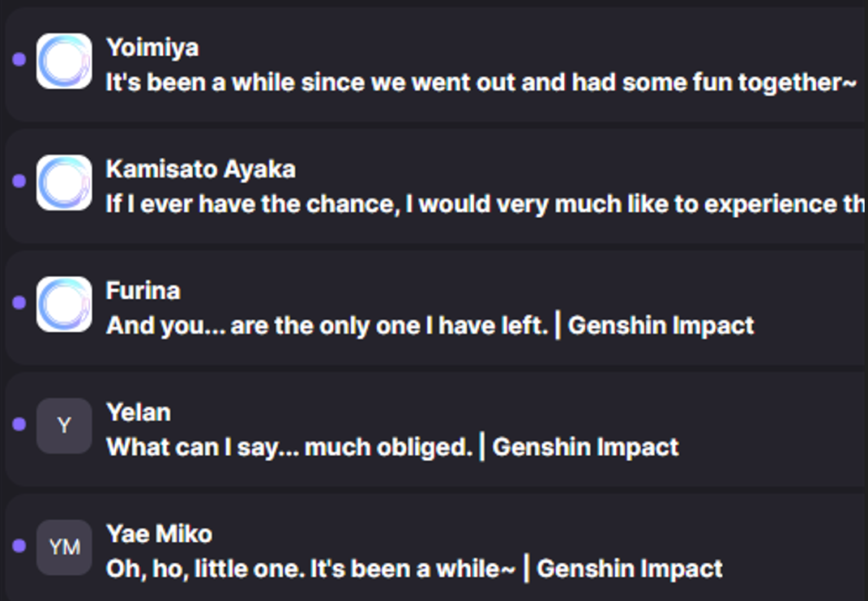
Task: Click the purple unread dot beside Yae Miko
Action: pos(19,545)
